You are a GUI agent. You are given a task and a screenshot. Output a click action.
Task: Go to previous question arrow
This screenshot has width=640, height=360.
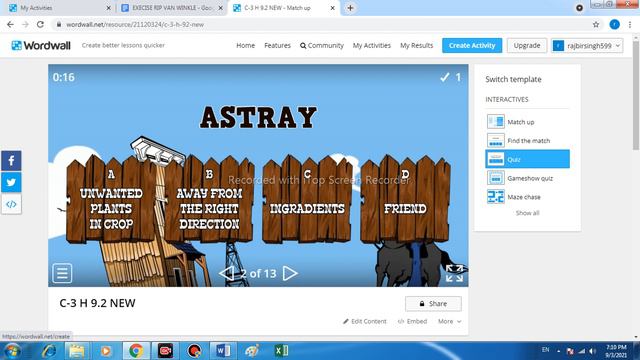(226, 273)
